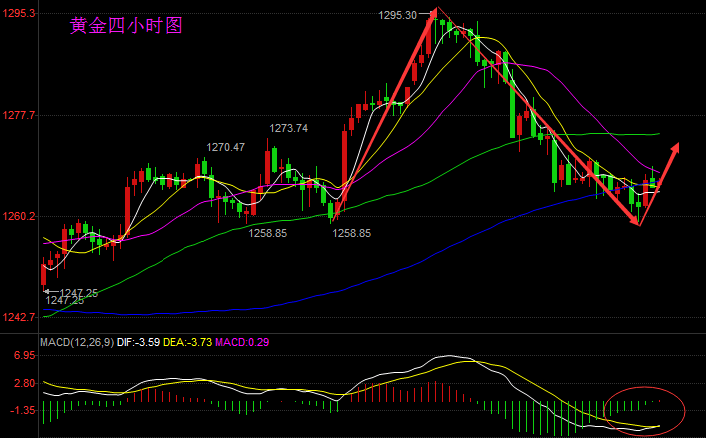The image size is (706, 438).
Task: Click the 1277.7 price axis label
Action: pyautogui.click(x=18, y=115)
